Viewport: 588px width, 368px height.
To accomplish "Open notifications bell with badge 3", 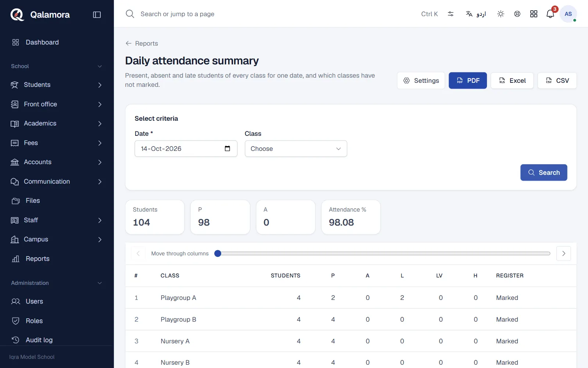I will [x=551, y=14].
